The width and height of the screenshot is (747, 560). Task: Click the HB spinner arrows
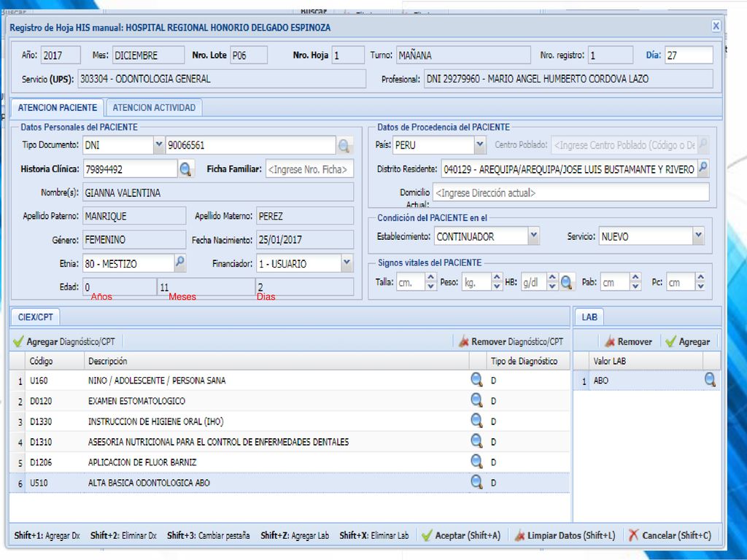(553, 282)
